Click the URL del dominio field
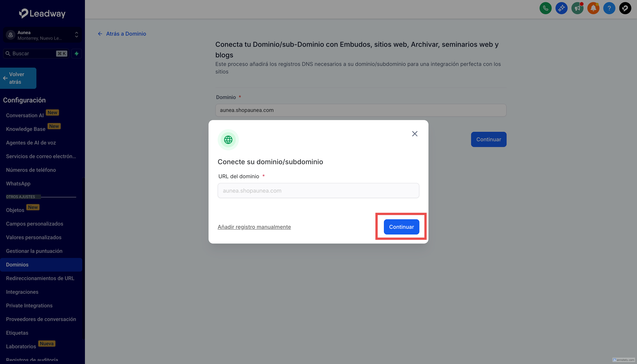This screenshot has height=364, width=637. [x=318, y=191]
